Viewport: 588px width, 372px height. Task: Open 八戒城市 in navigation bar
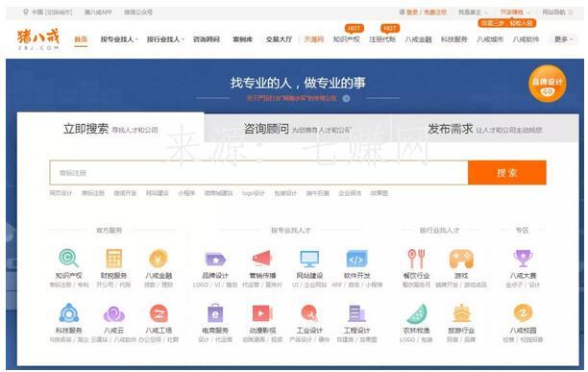click(490, 39)
